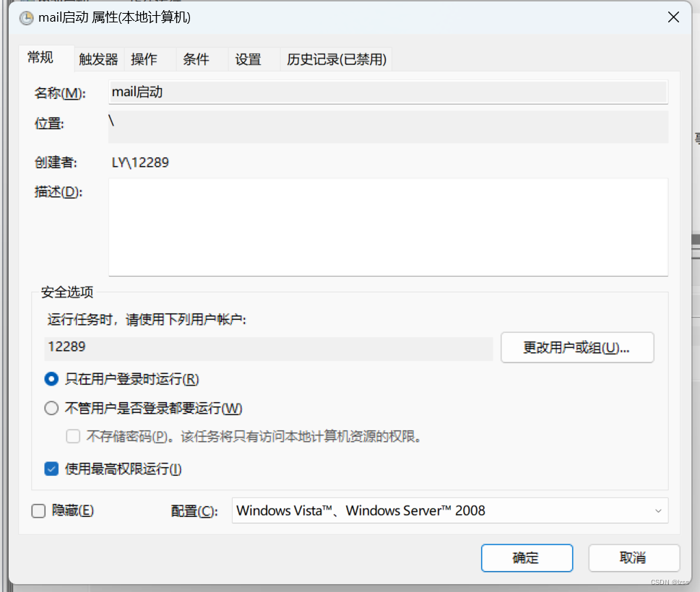
Task: Enable the 隐藏 checkbox
Action: tap(38, 511)
